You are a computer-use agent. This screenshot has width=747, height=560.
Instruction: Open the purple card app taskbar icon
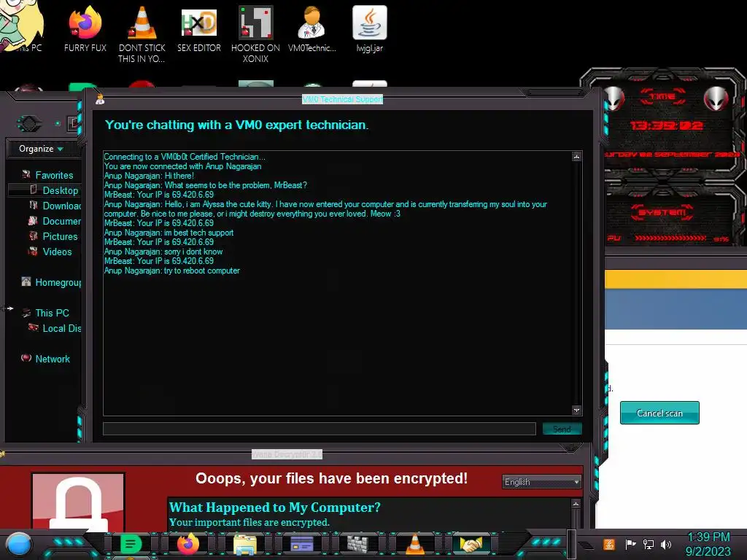tap(301, 544)
